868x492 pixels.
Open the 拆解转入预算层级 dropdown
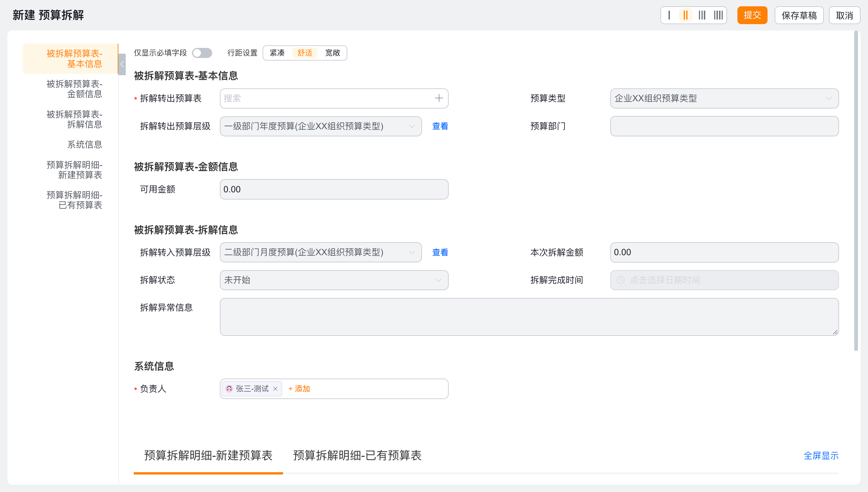[x=321, y=252]
